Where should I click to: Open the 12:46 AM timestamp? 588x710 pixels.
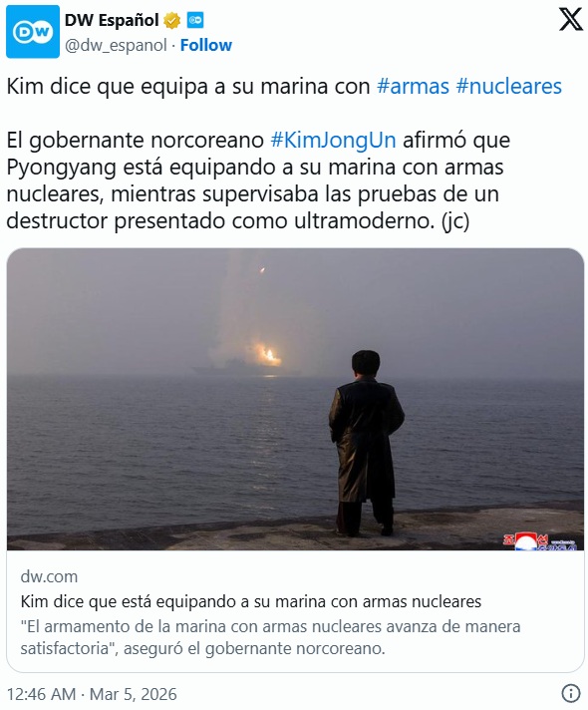pos(41,694)
